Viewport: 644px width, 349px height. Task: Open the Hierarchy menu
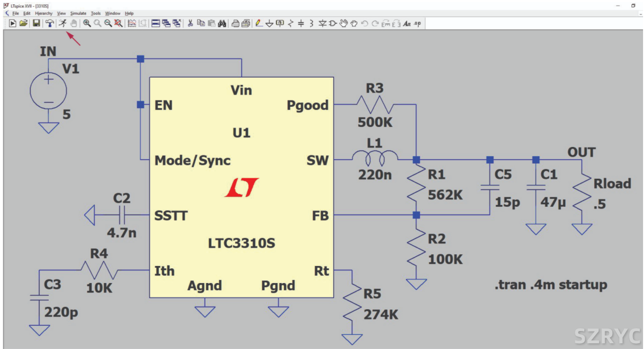[x=44, y=13]
